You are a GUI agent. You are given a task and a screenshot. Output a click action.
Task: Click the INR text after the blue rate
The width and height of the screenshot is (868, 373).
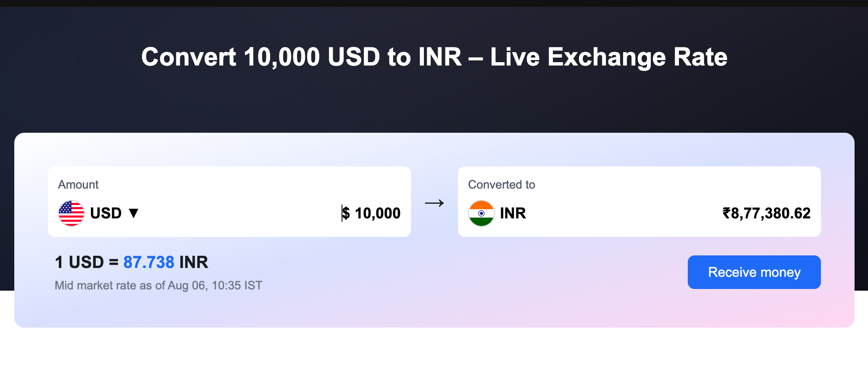(x=194, y=263)
